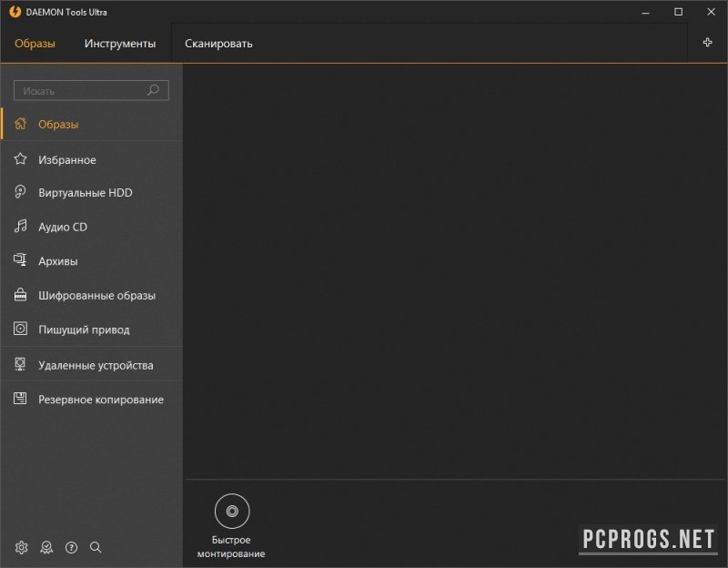The width and height of the screenshot is (728, 568).
Task: Open the Пишущий привод section
Action: pyautogui.click(x=84, y=330)
